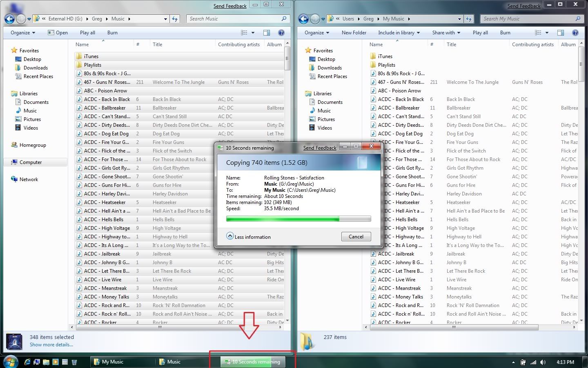
Task: Select Network in the left navigation pane
Action: 24,180
